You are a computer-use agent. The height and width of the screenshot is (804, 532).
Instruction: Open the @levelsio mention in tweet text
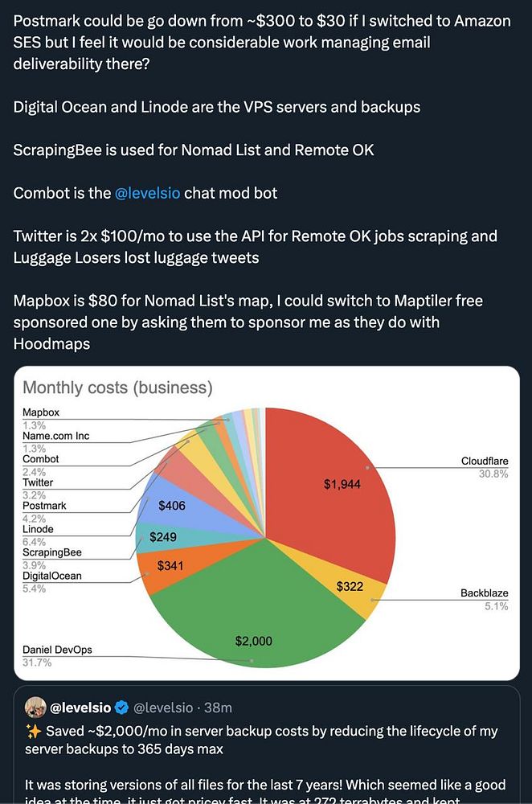coord(148,194)
